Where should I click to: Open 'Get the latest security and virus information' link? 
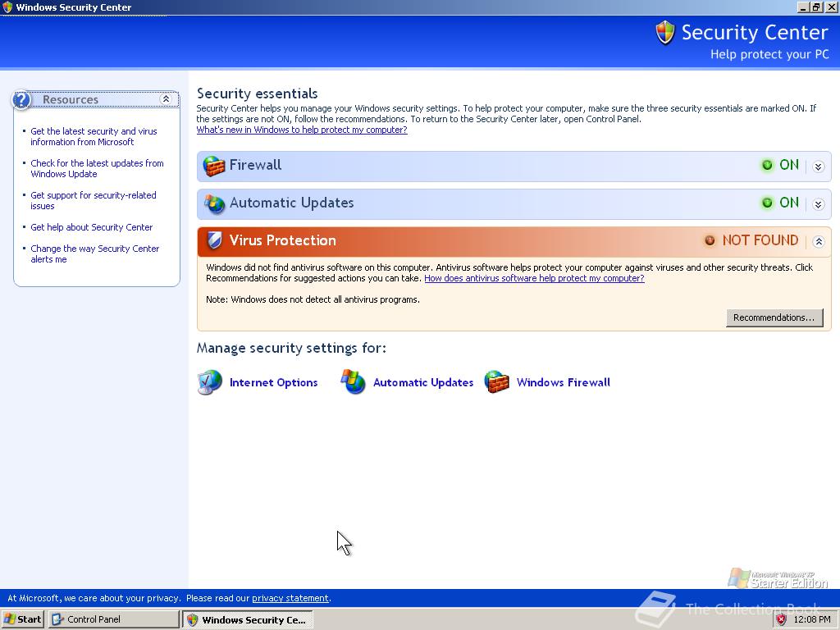(x=94, y=137)
